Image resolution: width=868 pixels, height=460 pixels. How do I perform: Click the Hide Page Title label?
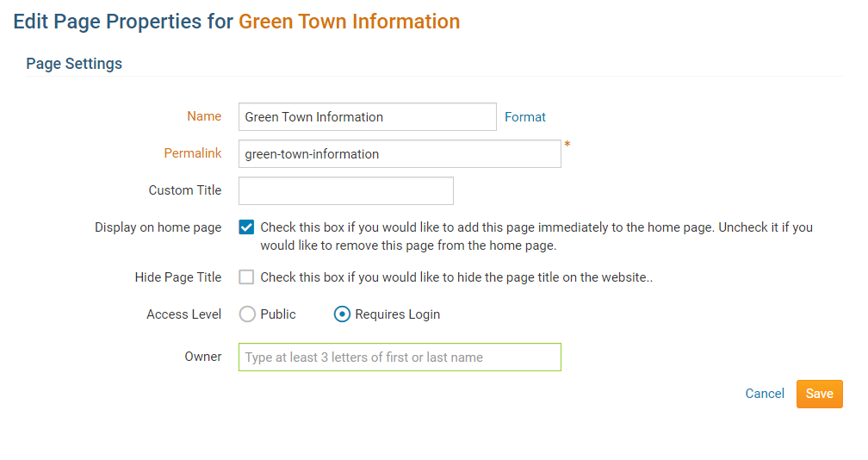178,277
